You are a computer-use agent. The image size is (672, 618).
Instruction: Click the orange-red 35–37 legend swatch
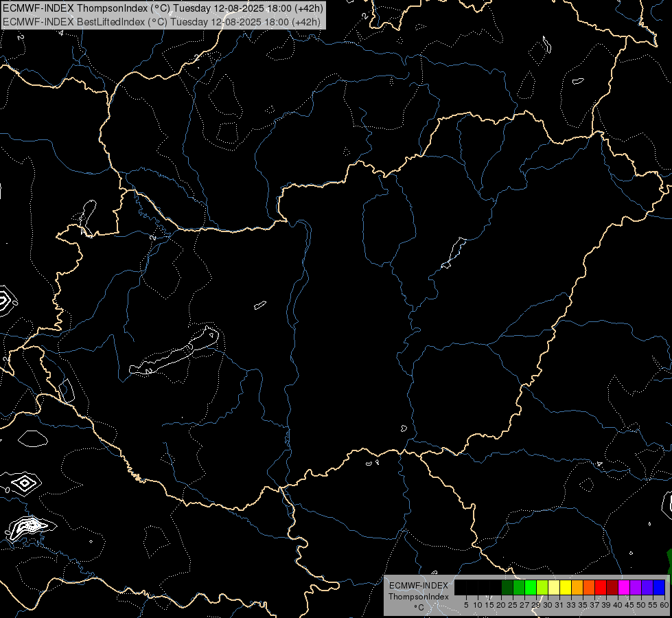[x=589, y=588]
